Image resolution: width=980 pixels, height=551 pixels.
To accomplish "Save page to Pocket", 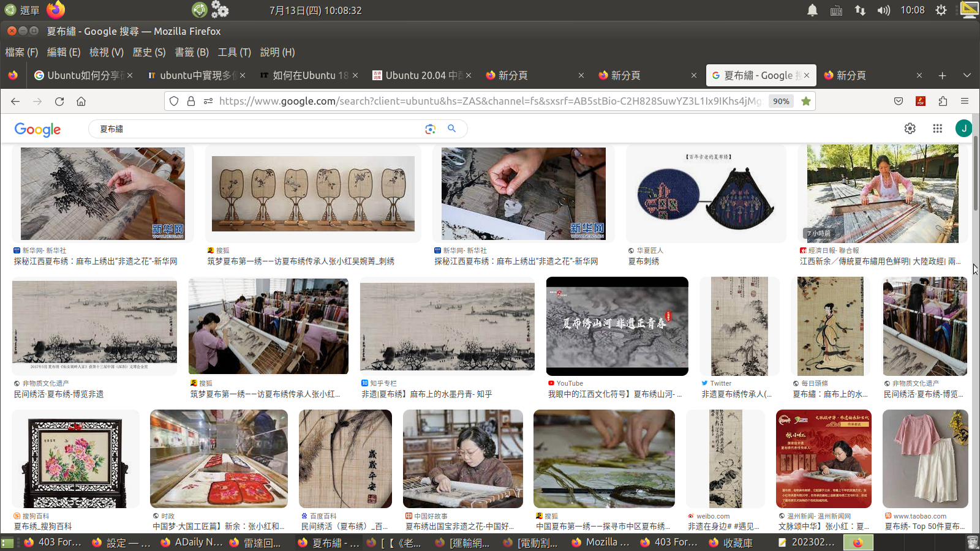I will tap(899, 101).
